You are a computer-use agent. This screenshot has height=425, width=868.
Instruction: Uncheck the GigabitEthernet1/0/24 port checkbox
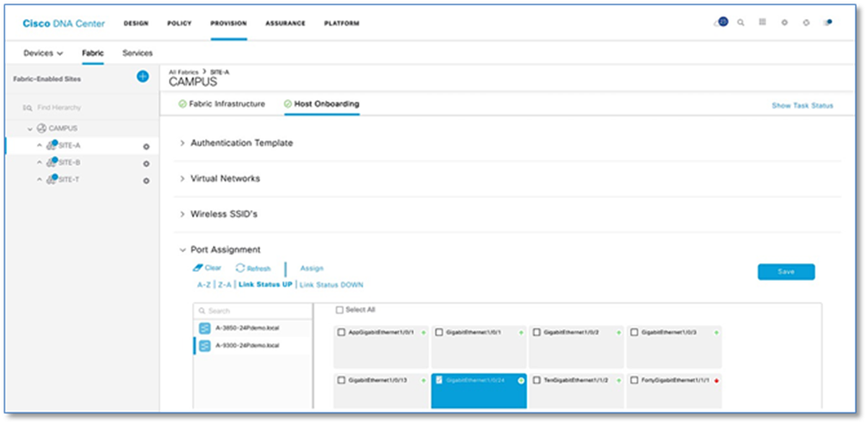click(x=439, y=381)
